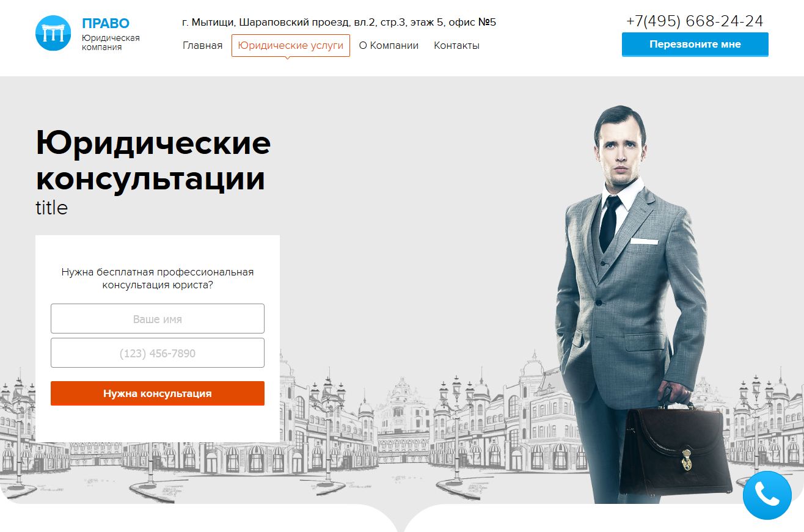Focus the (123) 456-7890 phone field

[158, 353]
